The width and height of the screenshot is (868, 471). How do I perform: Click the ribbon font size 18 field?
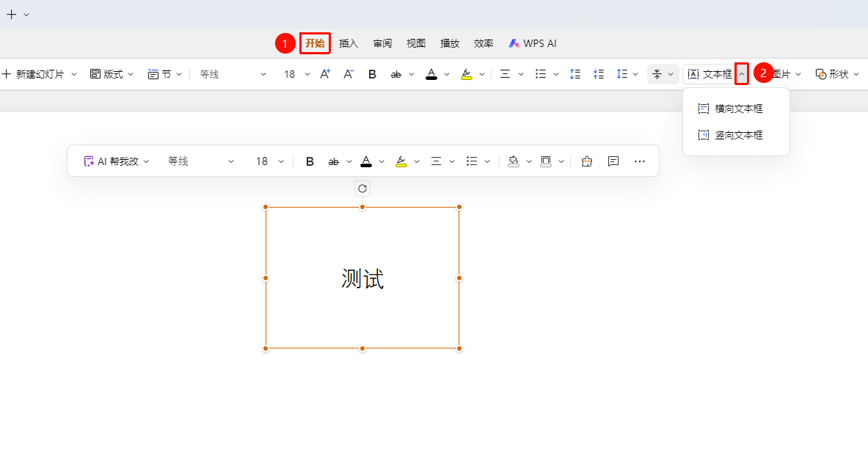point(290,74)
